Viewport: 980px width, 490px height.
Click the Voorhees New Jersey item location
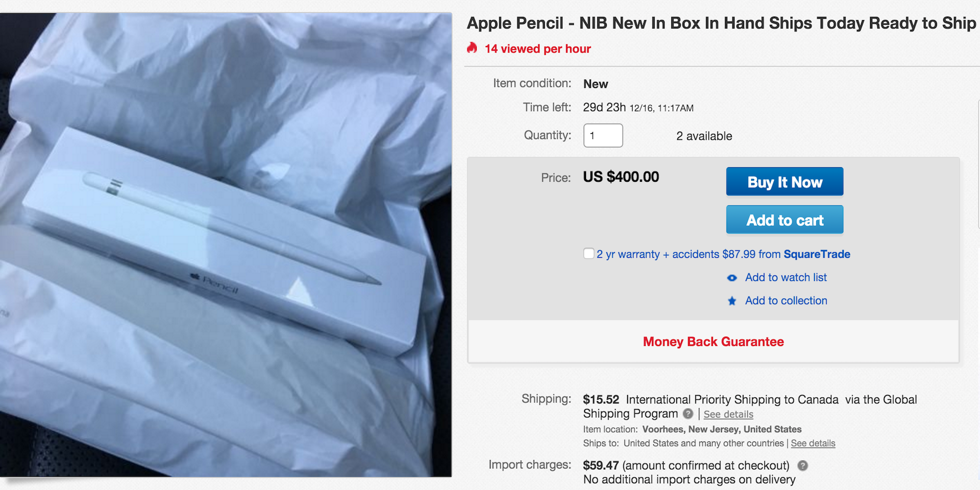click(x=722, y=429)
